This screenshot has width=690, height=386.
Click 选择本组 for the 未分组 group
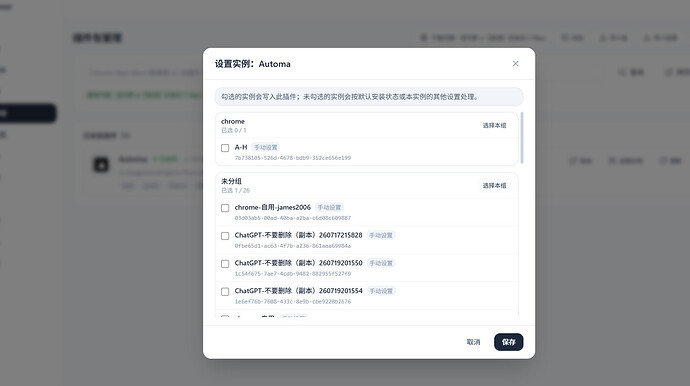tap(494, 186)
